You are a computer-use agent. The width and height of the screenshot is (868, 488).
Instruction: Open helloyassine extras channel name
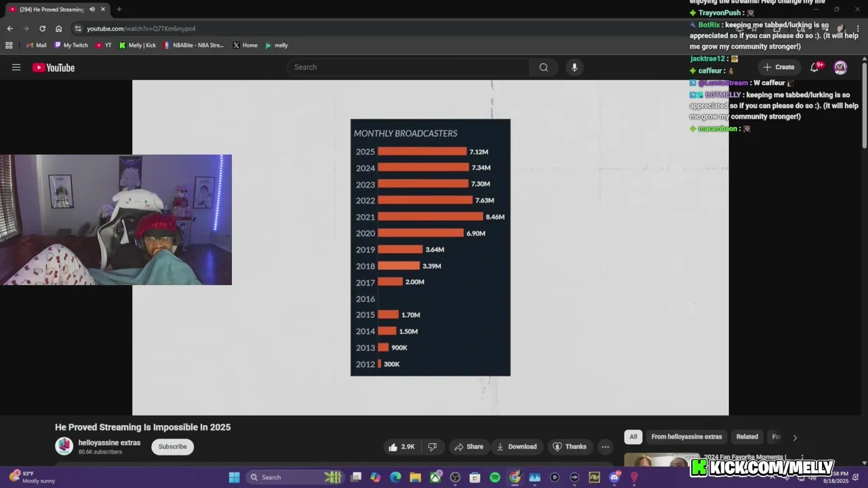tap(109, 443)
